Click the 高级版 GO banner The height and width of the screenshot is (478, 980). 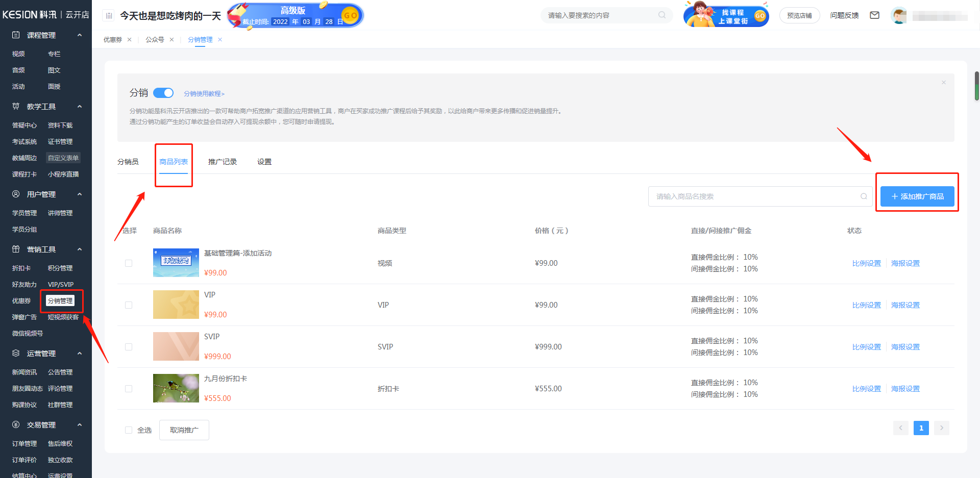point(295,15)
